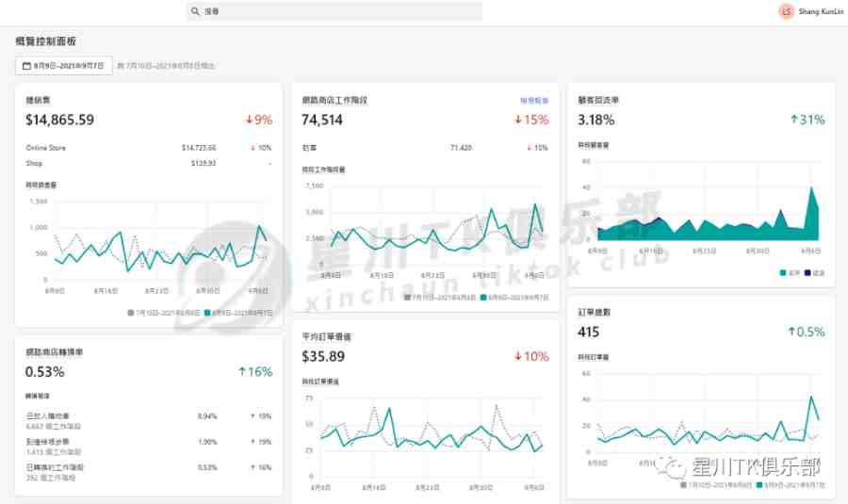Click the red down 15% sessions indicator
Screen dimensions: 848x504
tap(531, 120)
